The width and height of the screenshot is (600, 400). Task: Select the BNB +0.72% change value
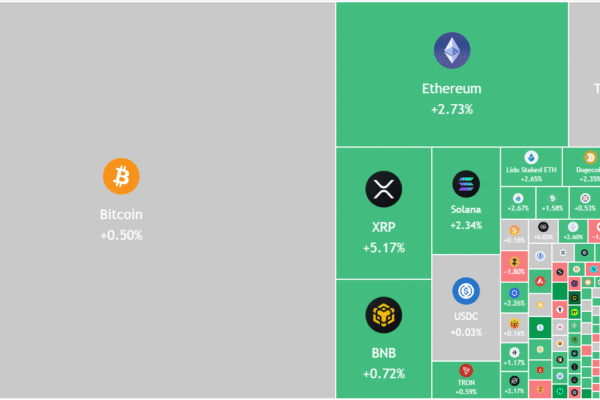[383, 374]
